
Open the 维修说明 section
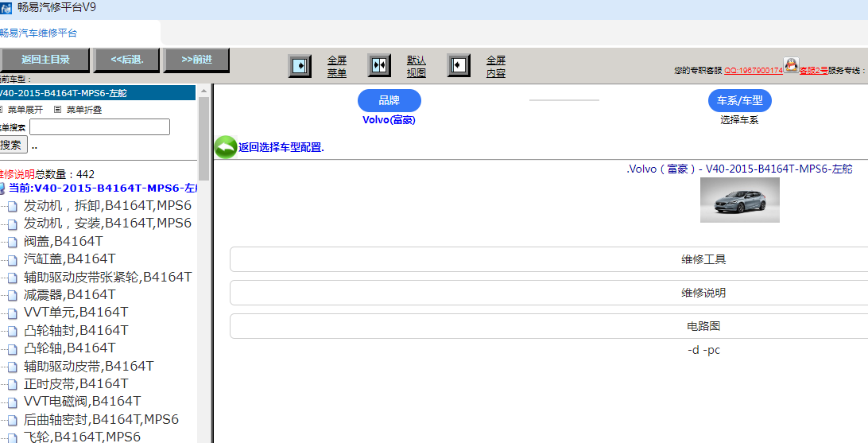(x=548, y=293)
